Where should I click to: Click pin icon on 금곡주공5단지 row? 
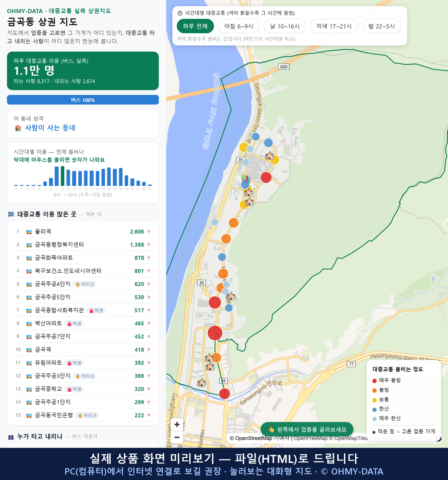(x=149, y=297)
